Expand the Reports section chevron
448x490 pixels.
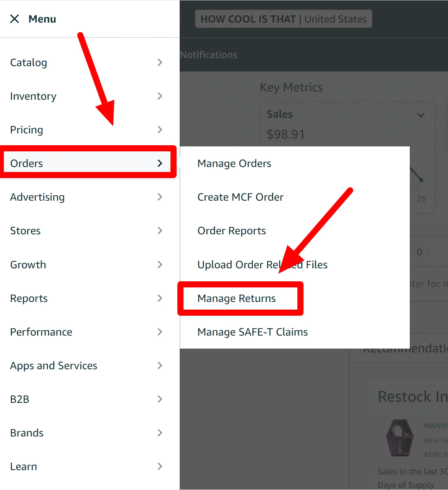[x=160, y=298]
